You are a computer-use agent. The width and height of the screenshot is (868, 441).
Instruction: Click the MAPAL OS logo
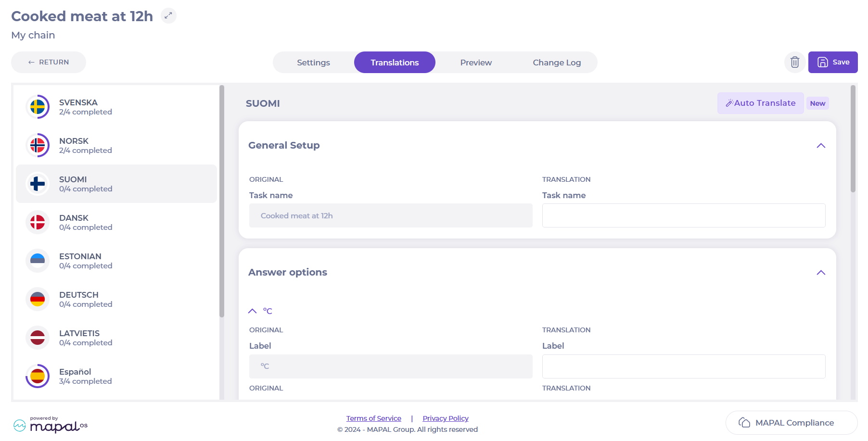tap(51, 425)
